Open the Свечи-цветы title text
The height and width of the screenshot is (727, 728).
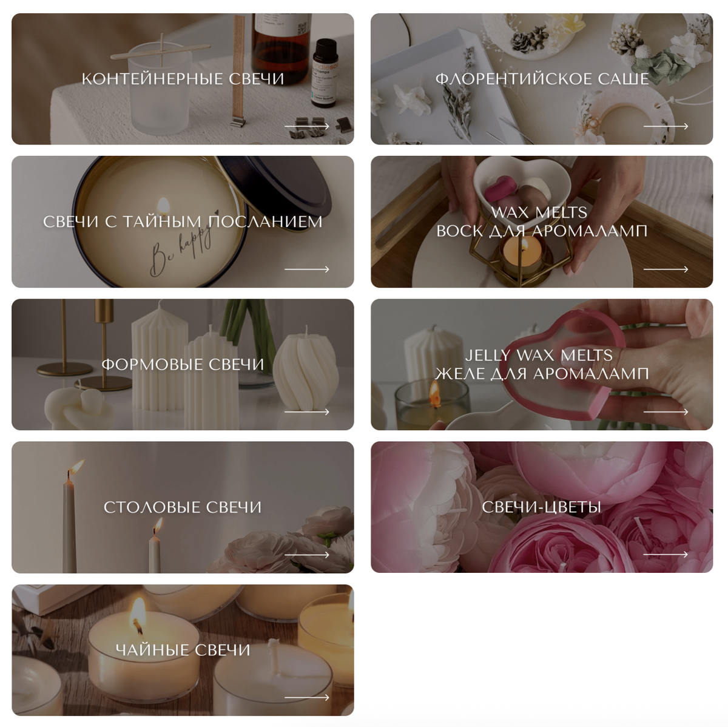tap(542, 507)
